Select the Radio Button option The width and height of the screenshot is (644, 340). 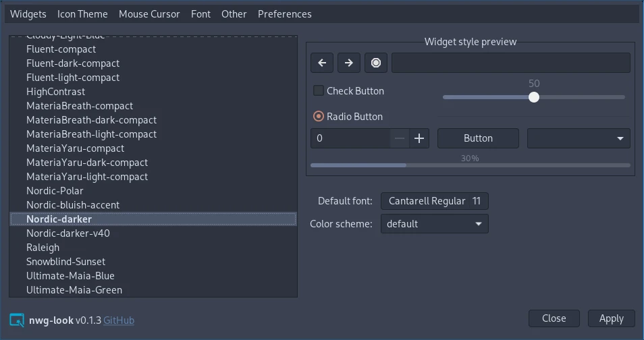(x=319, y=117)
